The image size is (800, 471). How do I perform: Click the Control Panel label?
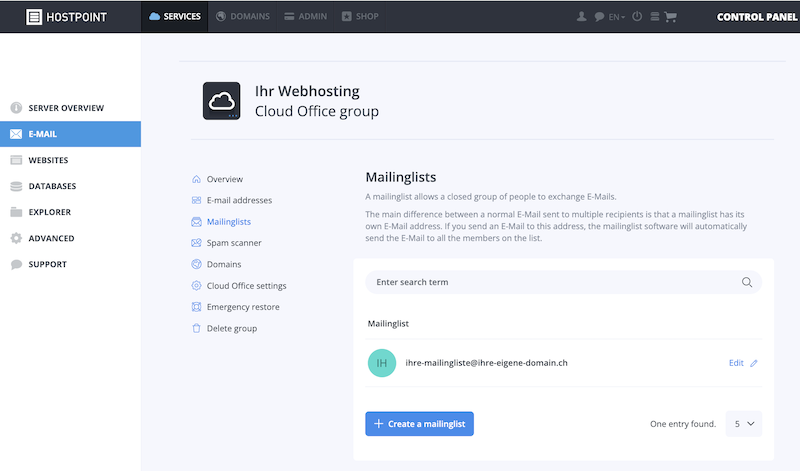point(757,17)
